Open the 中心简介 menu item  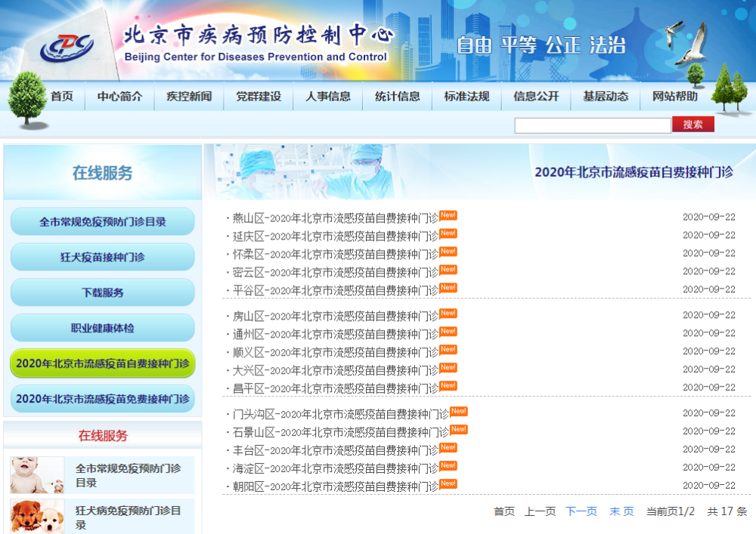(x=119, y=97)
